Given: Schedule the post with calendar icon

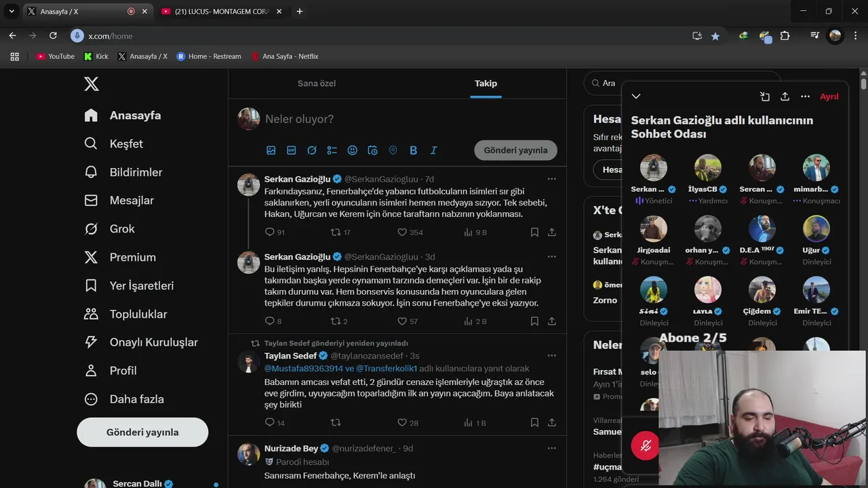Looking at the screenshot, I should click(372, 150).
